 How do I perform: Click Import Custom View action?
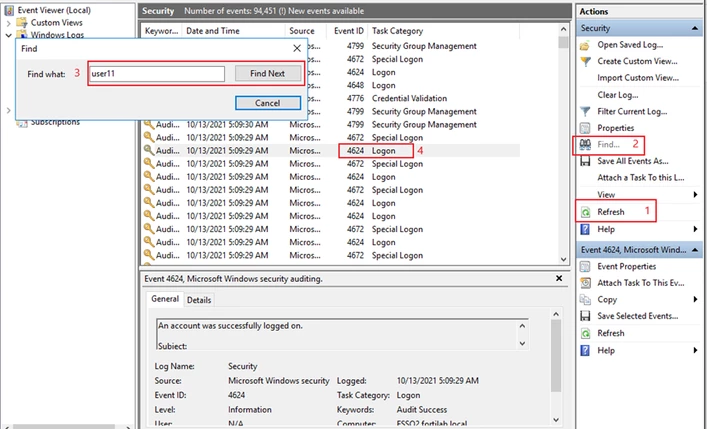(638, 78)
